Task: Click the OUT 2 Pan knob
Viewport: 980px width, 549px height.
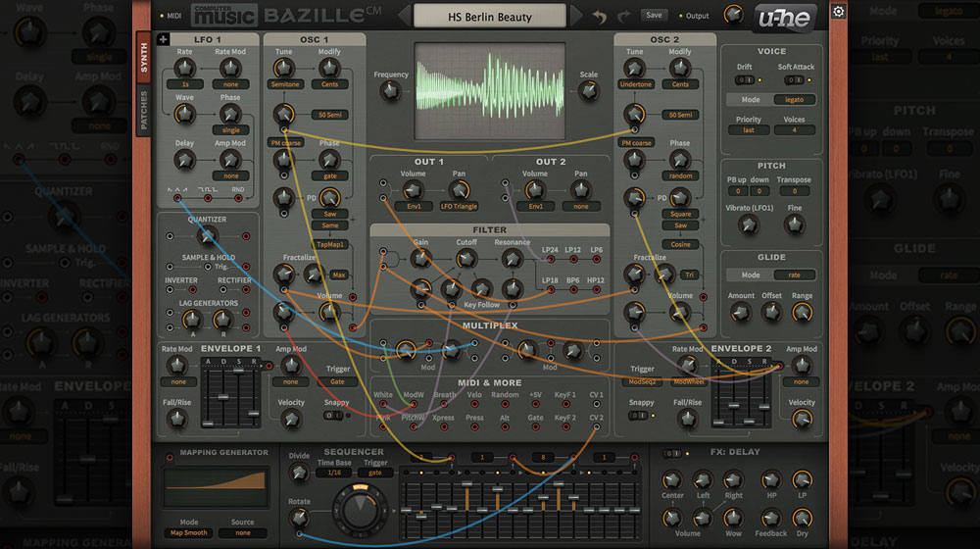Action: pos(580,190)
